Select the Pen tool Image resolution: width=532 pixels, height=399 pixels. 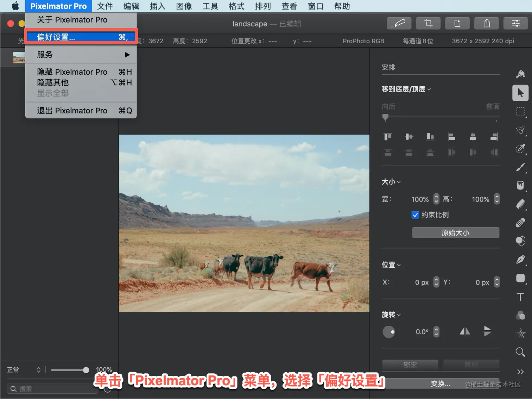[x=520, y=260]
